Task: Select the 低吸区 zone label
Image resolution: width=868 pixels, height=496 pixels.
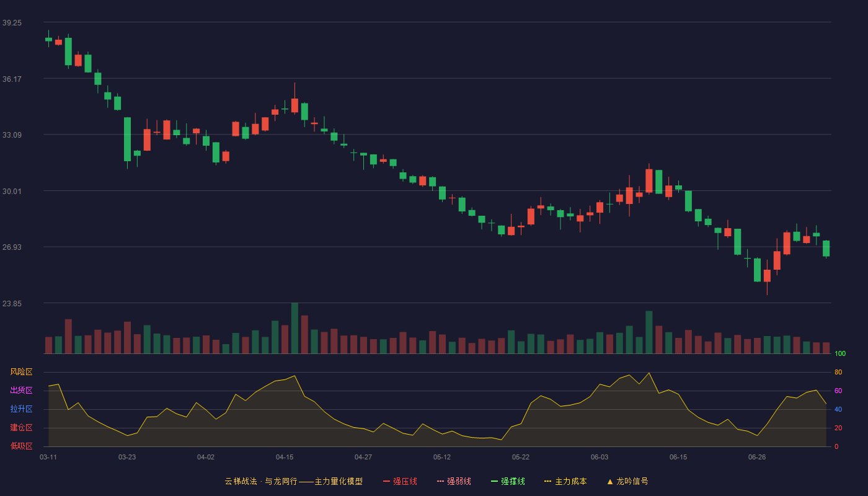Action: [21, 446]
